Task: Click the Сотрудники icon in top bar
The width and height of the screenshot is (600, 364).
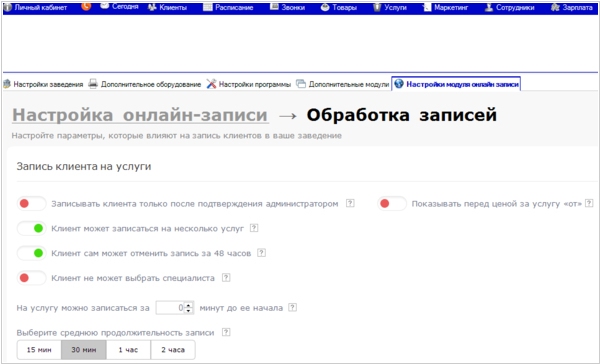Action: (x=489, y=7)
